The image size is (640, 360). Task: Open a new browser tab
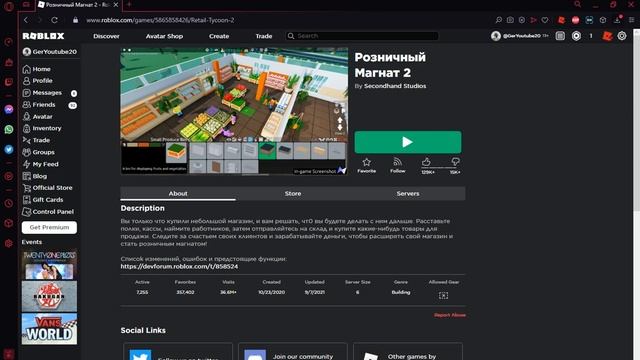pos(129,4)
